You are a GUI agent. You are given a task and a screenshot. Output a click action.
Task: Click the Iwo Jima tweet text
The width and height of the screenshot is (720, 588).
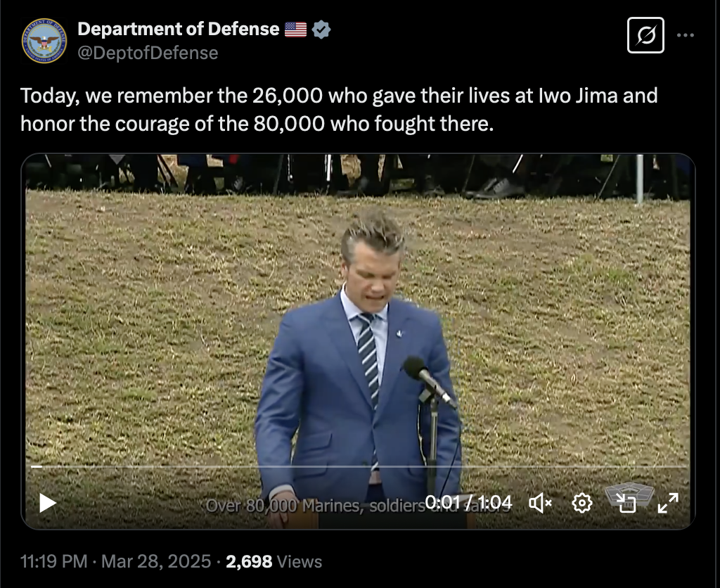click(339, 109)
